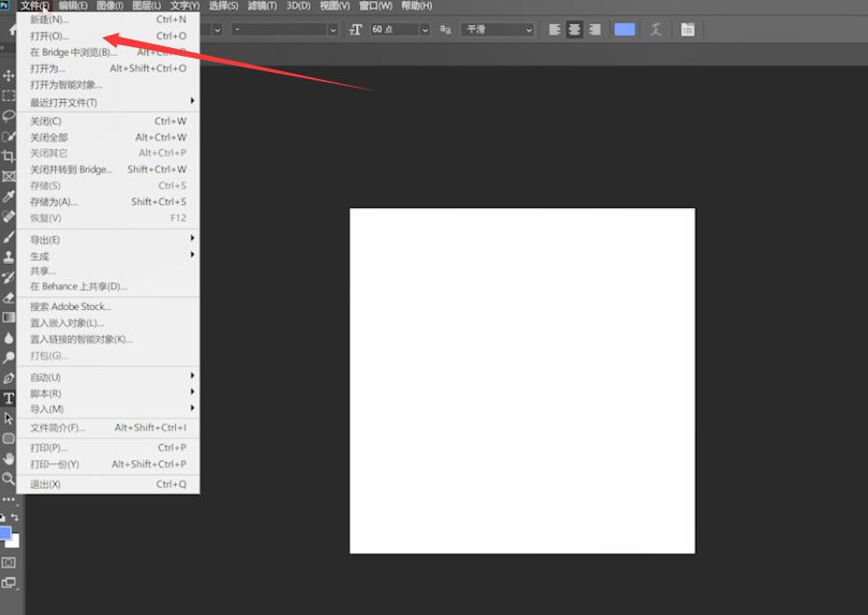Viewport: 868px width, 615px height.
Task: Toggle Quick Mask mode
Action: [9, 563]
